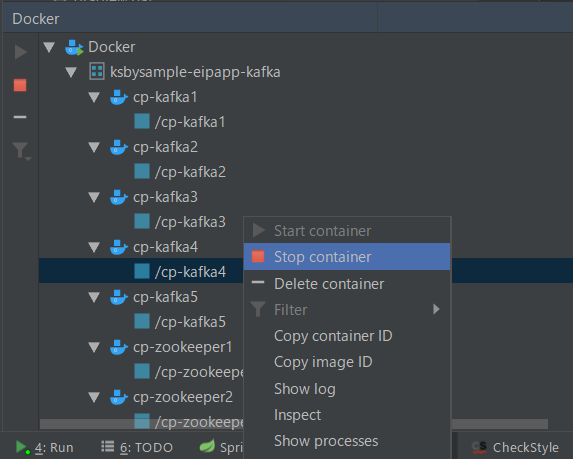The width and height of the screenshot is (573, 459).
Task: Open the 4: Run tool window tab
Action: [45, 447]
